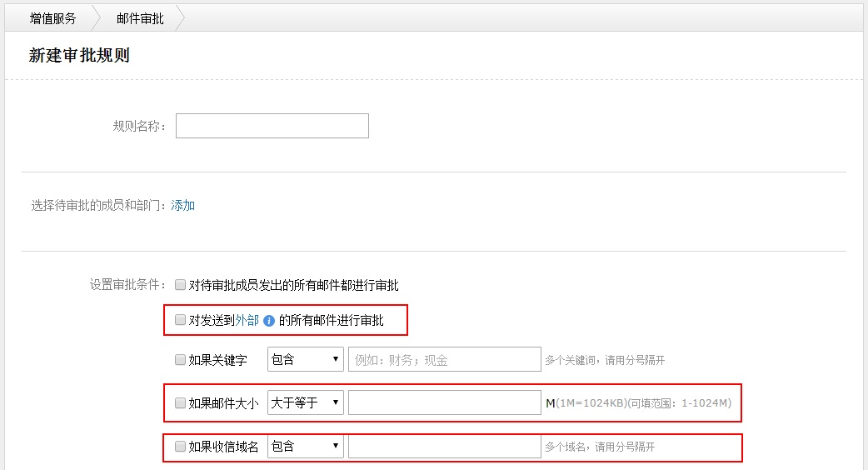Image resolution: width=868 pixels, height=470 pixels.
Task: Enable the 如果收信域名 condition checkbox
Action: click(180, 447)
